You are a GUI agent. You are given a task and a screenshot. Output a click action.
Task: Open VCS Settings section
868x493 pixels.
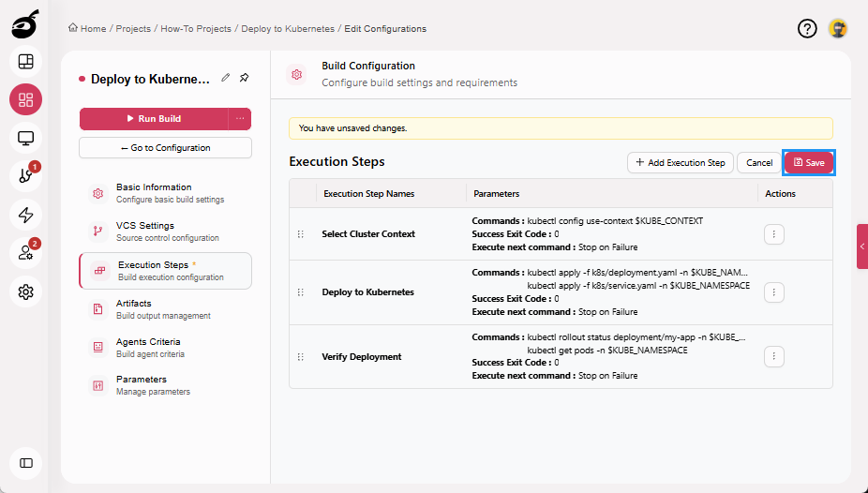click(x=165, y=232)
